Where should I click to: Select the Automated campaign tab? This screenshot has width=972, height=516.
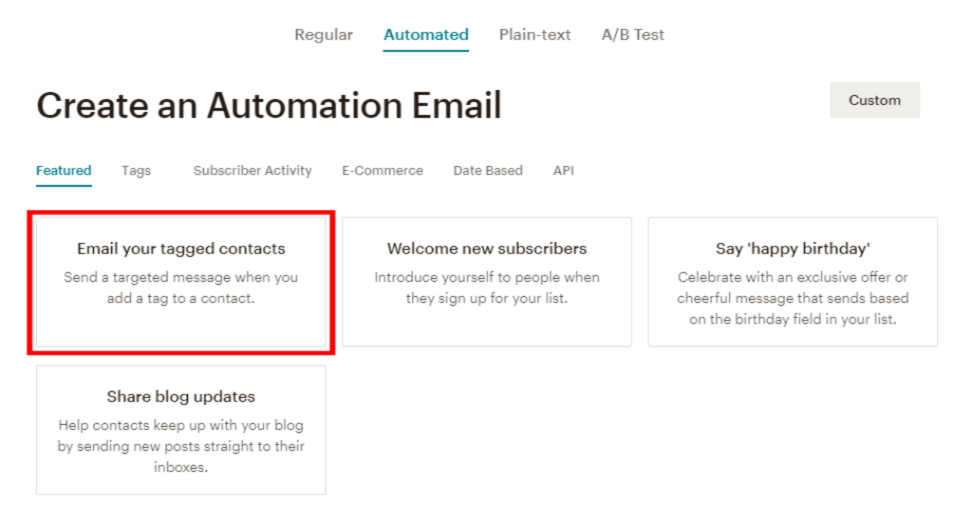[x=426, y=35]
